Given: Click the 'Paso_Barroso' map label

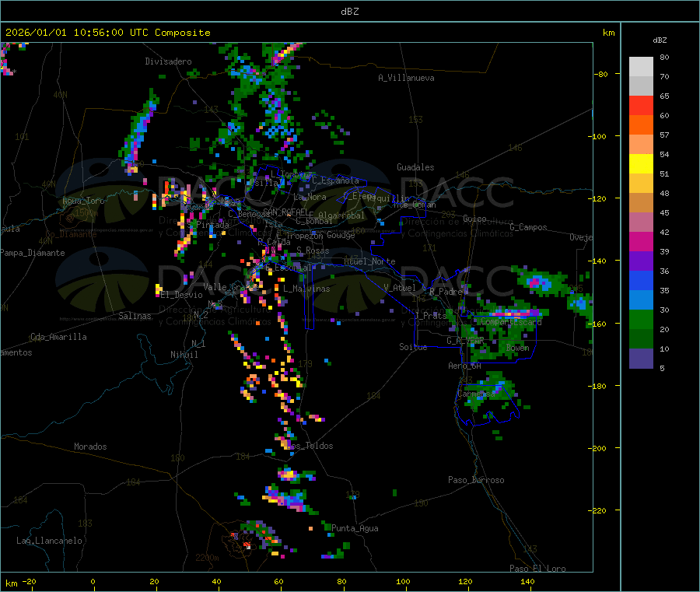Looking at the screenshot, I should 476,480.
